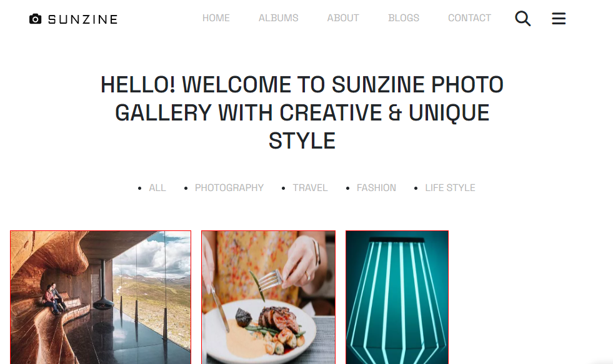Screen dimensions: 613x364
Task: Visit the CONTACT page link
Action: pos(469,18)
